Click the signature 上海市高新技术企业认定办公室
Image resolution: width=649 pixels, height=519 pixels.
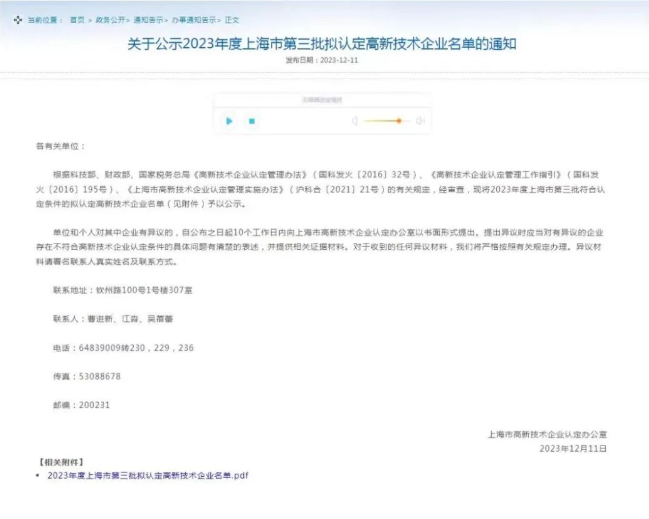pyautogui.click(x=547, y=435)
